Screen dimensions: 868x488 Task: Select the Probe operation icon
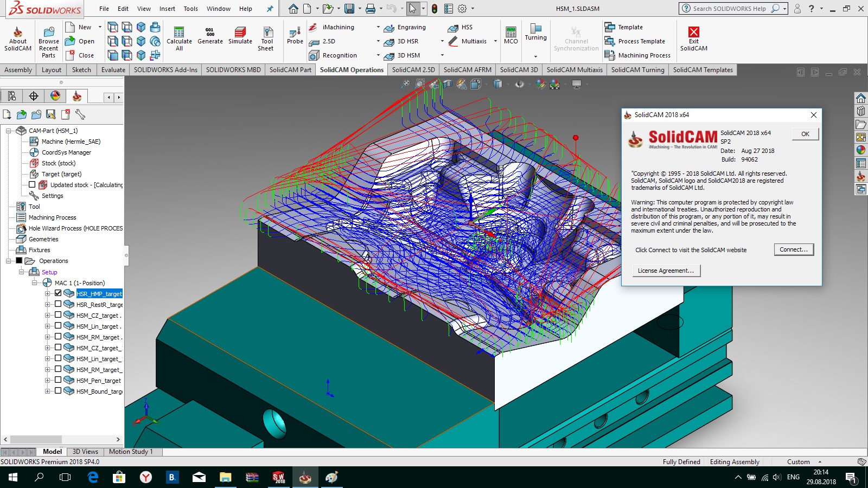(x=295, y=36)
